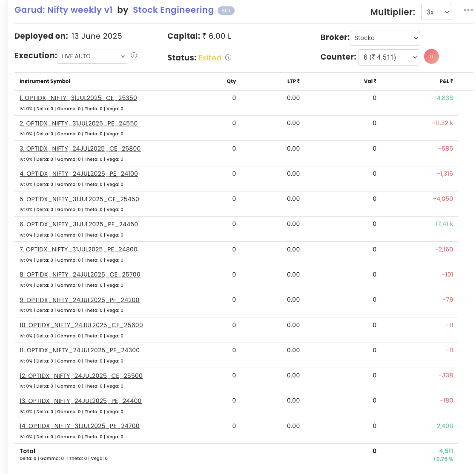Open the three-dots more options menu
Viewport: 476px width, 474px height.
[468, 11]
